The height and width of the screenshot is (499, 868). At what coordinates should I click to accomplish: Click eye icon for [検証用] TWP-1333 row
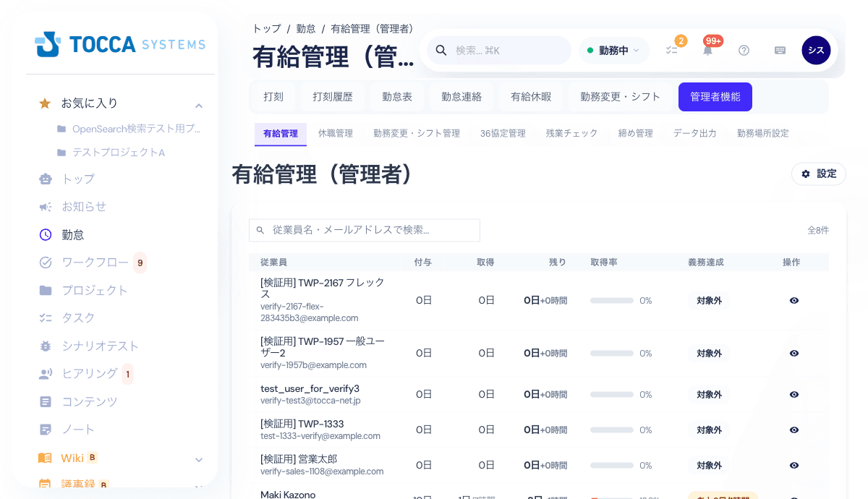pos(794,430)
